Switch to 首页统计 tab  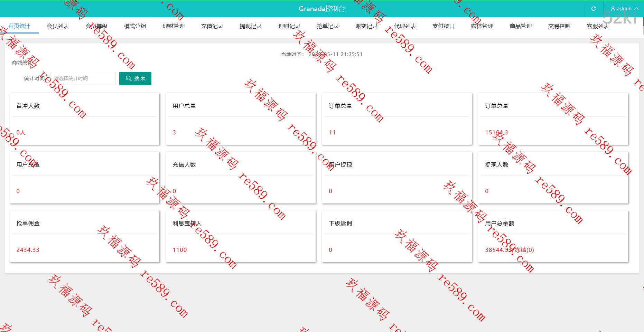coord(19,26)
